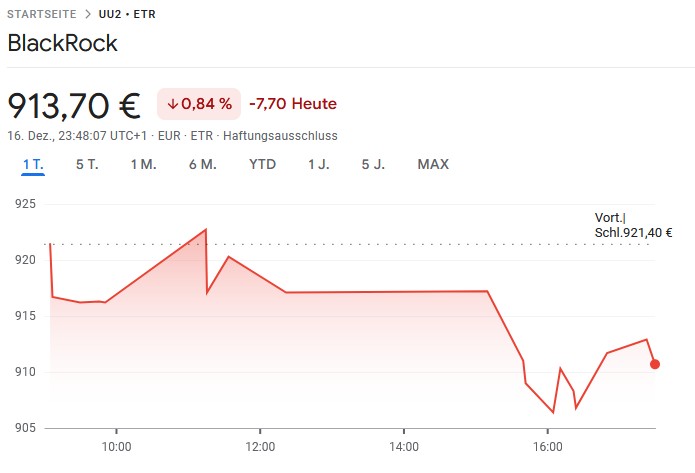The height and width of the screenshot is (473, 695).
Task: Click the chart's lowest dip near 16:00
Action: (x=553, y=412)
